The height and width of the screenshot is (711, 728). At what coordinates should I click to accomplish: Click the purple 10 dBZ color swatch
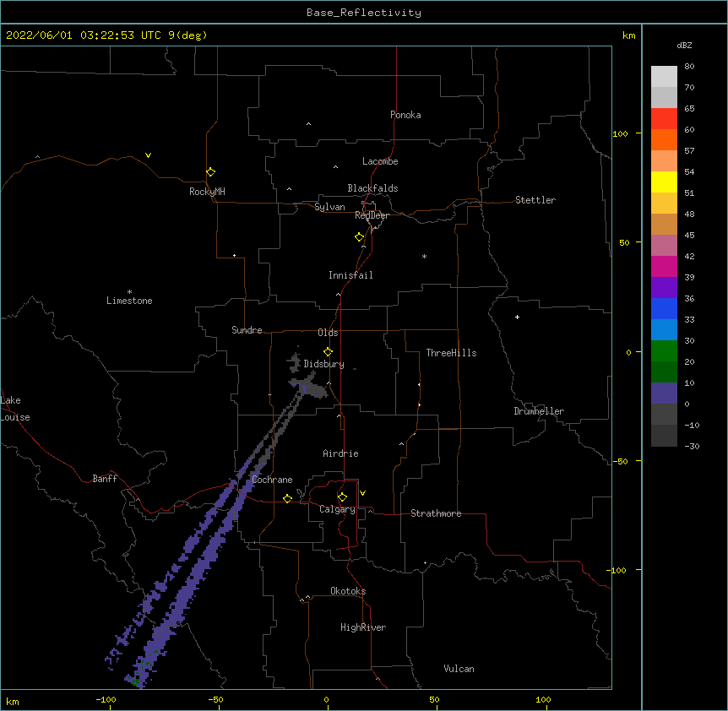tap(664, 393)
